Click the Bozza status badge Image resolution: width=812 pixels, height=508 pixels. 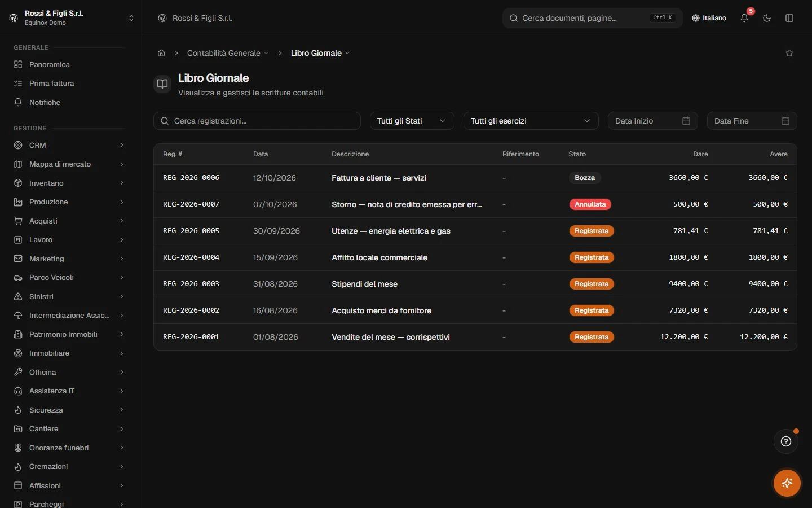click(x=585, y=178)
